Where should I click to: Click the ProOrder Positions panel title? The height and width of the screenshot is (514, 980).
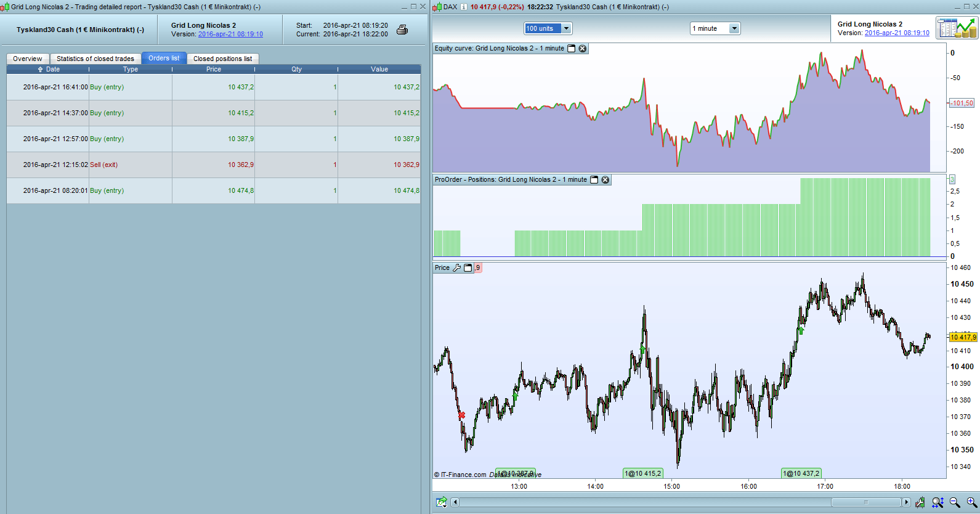coord(511,180)
